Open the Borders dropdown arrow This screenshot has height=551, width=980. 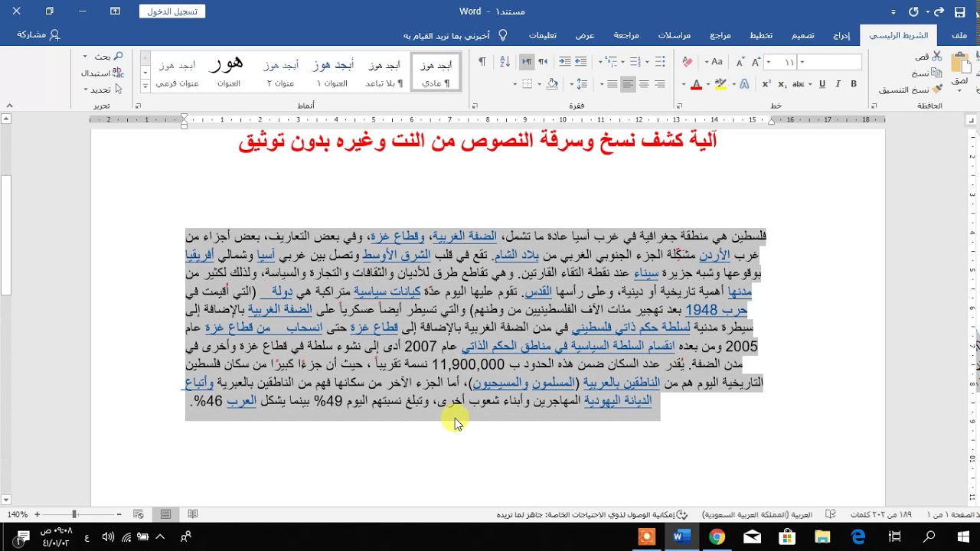pos(515,85)
